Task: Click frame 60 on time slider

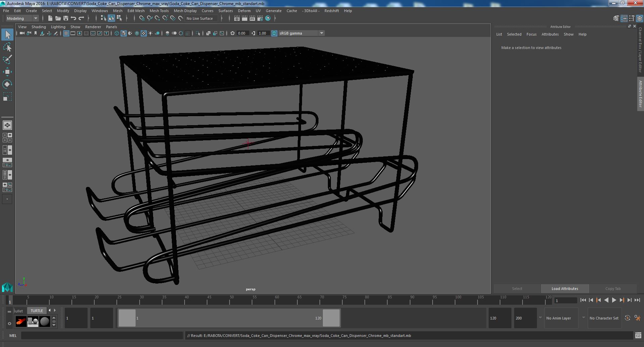Action: coord(277,300)
